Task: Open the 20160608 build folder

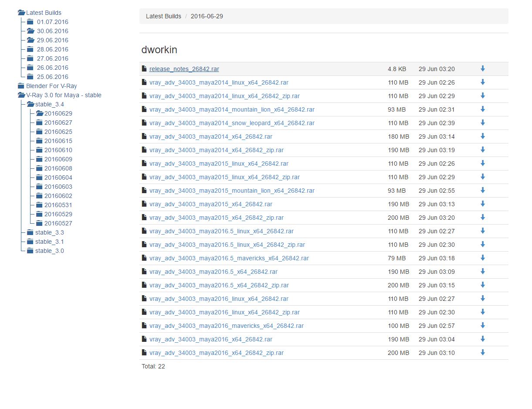Action: tap(58, 168)
